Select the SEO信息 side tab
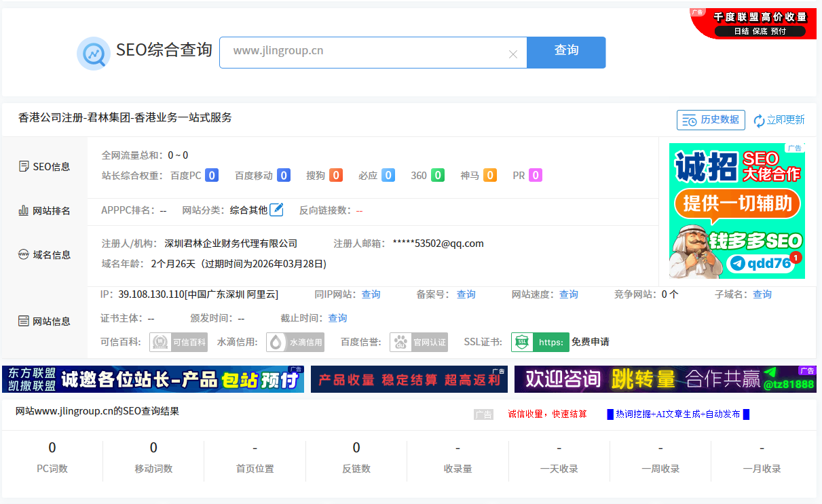This screenshot has height=504, width=822. tap(44, 167)
